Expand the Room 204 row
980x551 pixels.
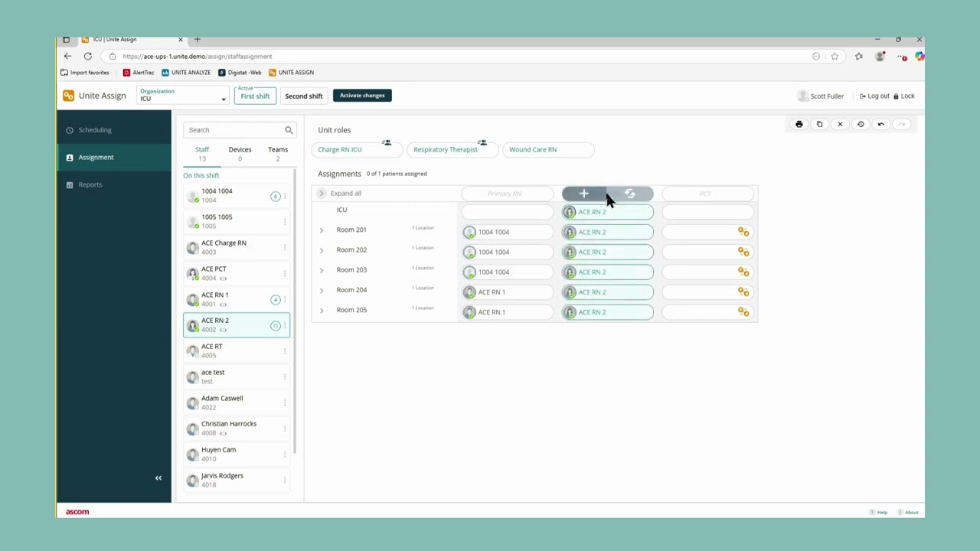322,290
